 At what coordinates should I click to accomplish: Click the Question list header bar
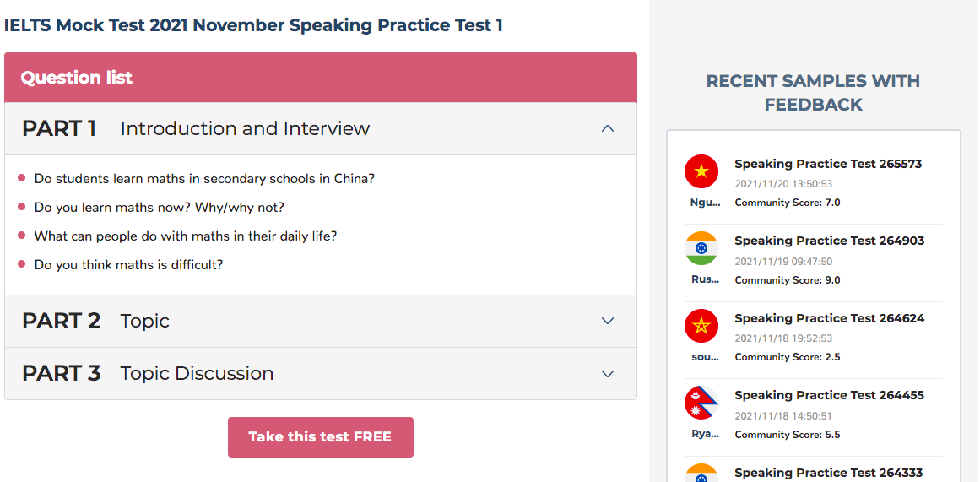pyautogui.click(x=321, y=78)
